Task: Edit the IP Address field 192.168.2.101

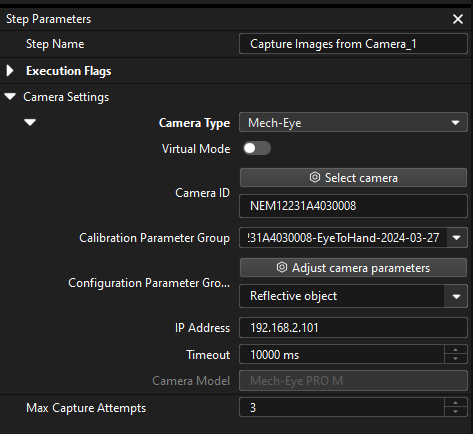Action: 353,328
